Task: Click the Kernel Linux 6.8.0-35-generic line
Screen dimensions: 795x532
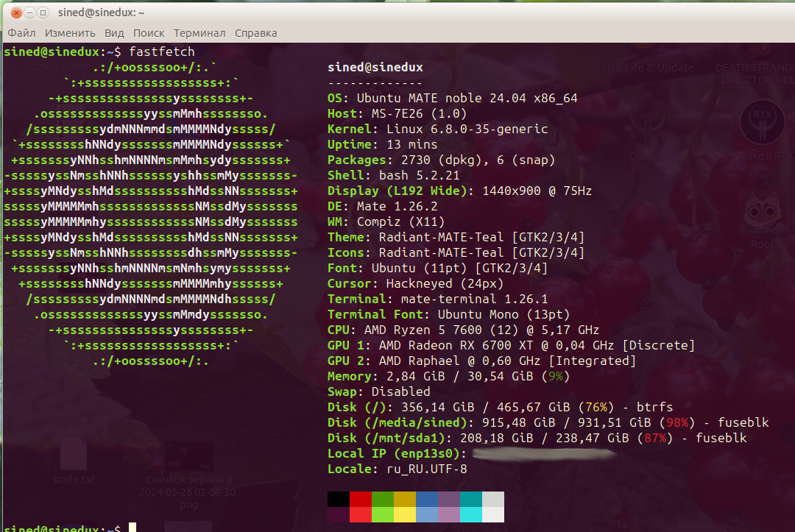Action: tap(437, 130)
